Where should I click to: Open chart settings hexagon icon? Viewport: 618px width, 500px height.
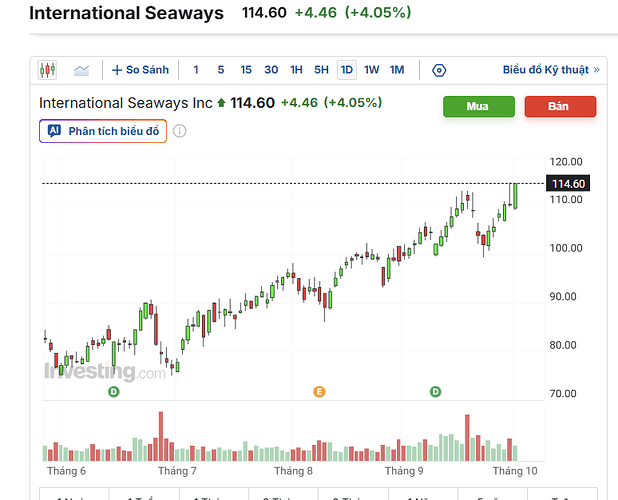[439, 71]
